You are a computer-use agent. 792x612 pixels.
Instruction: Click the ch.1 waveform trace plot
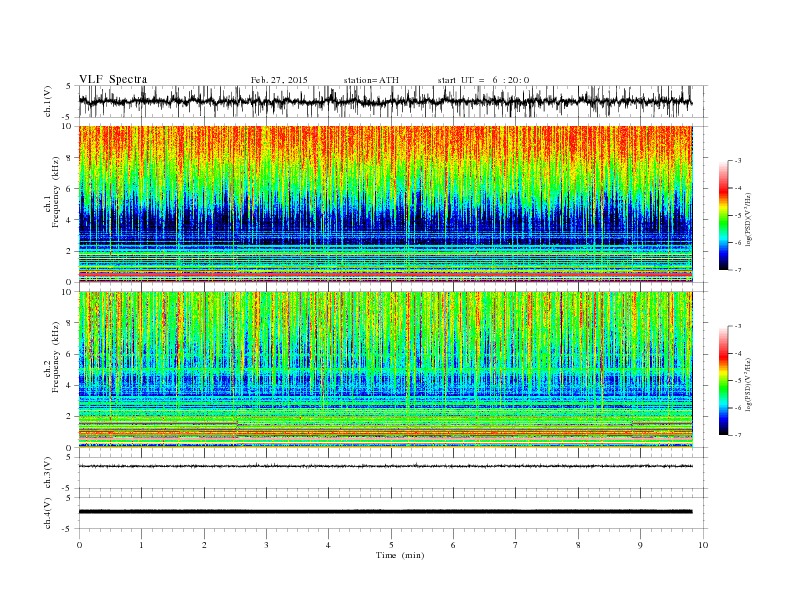tap(385, 101)
